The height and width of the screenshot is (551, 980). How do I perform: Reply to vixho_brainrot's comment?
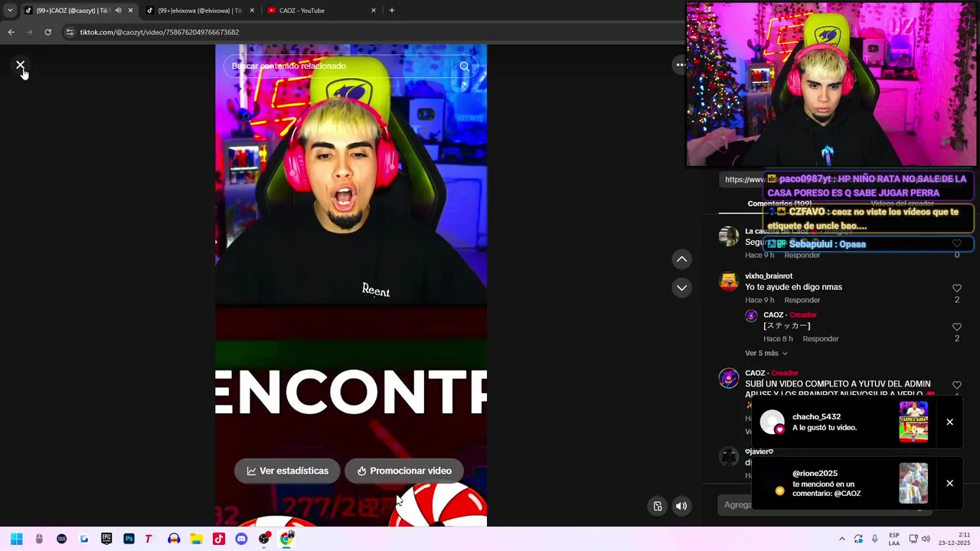click(x=802, y=300)
